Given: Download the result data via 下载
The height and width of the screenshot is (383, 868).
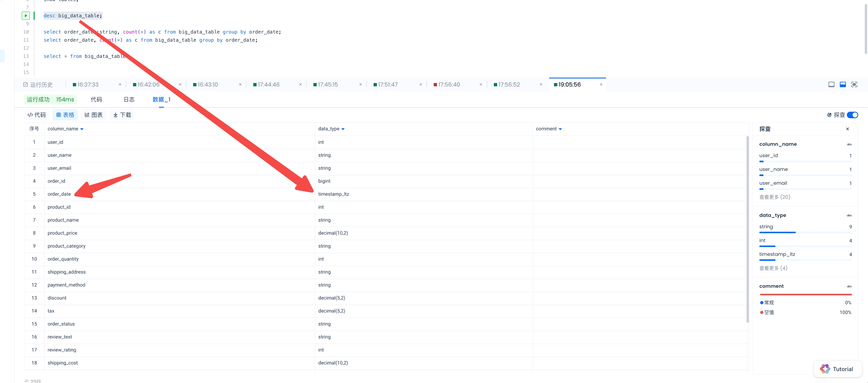Looking at the screenshot, I should [122, 115].
